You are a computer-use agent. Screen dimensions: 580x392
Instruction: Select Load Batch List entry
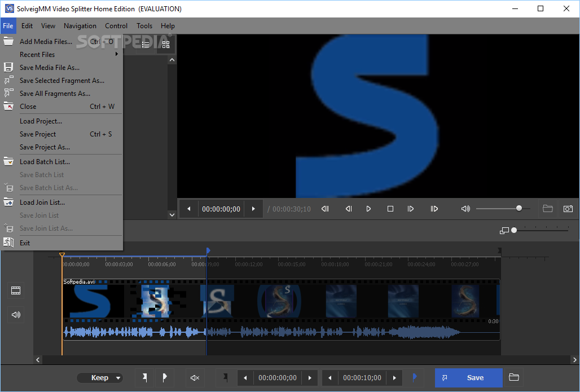(61, 162)
